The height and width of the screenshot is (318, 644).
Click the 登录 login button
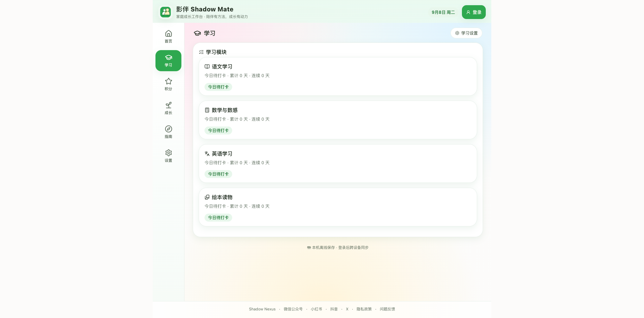pos(474,12)
